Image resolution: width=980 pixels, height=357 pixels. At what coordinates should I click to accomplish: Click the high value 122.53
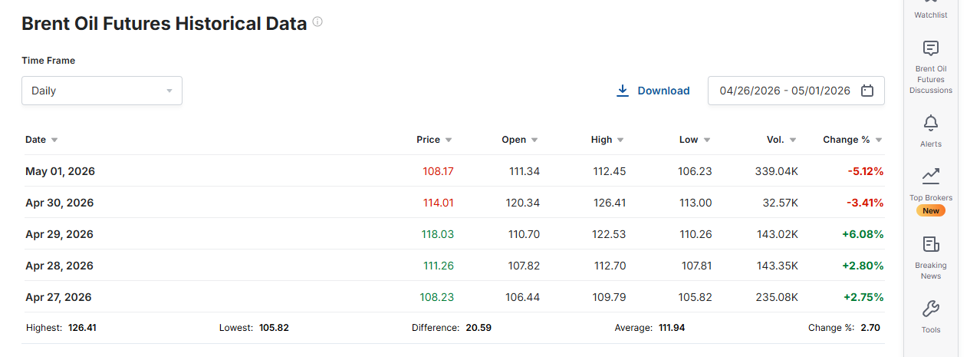click(609, 234)
